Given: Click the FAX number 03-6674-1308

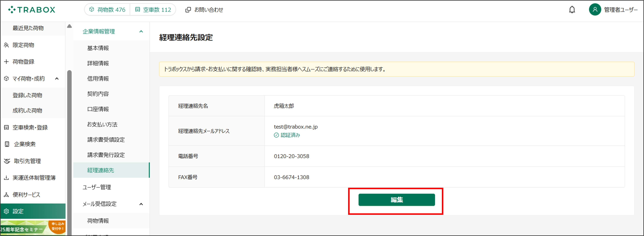Looking at the screenshot, I should (x=291, y=177).
